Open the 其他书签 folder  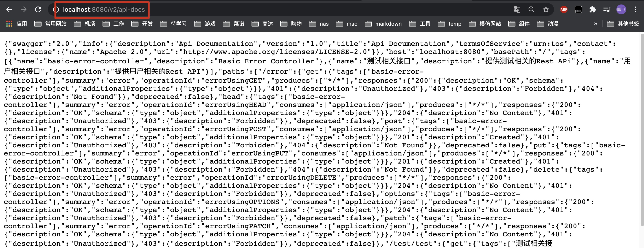click(x=623, y=24)
